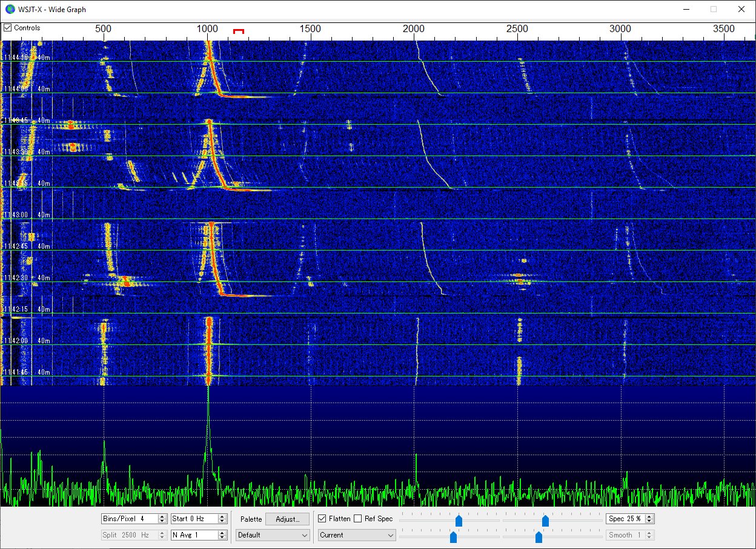Minimize the Wide Graph window
The image size is (756, 549).
point(686,9)
